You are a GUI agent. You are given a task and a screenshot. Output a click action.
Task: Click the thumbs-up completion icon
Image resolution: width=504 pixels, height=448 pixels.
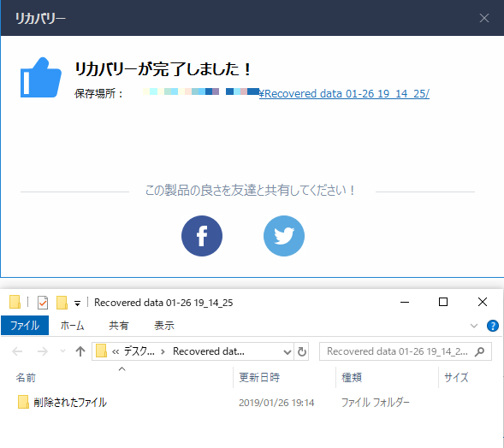pyautogui.click(x=41, y=78)
